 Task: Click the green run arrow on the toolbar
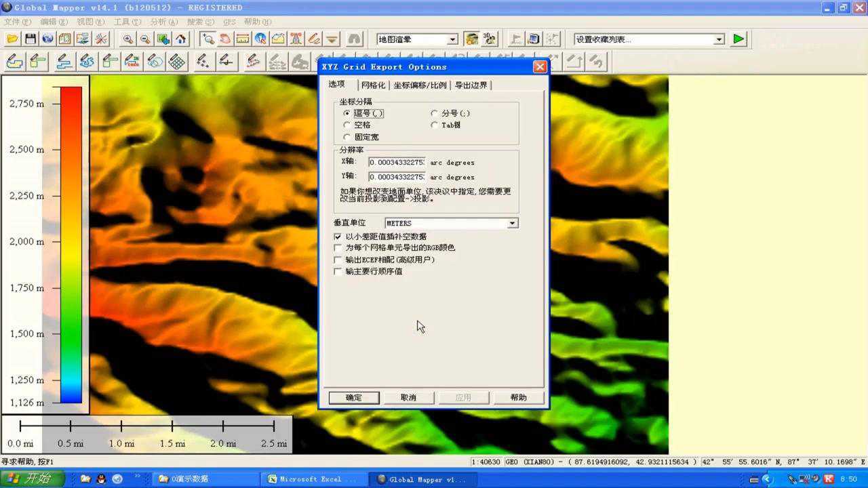[739, 39]
